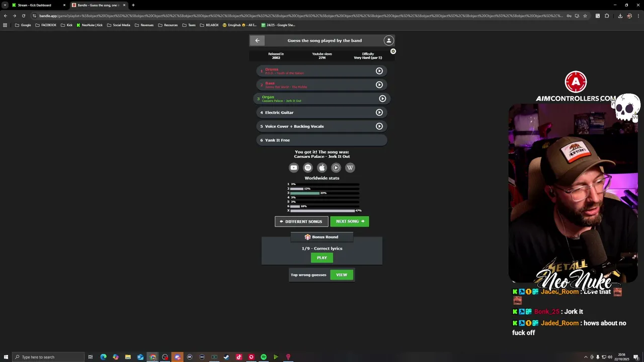644x362 pixels.
Task: Open the Resources bookmark folder
Action: tap(168, 25)
